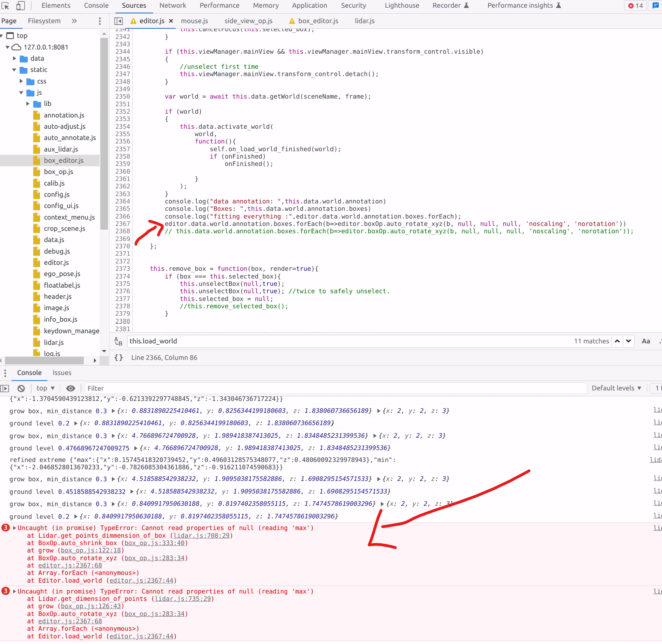This screenshot has height=644, width=662.
Task: Expand the data folder in the file tree
Action: [14, 58]
